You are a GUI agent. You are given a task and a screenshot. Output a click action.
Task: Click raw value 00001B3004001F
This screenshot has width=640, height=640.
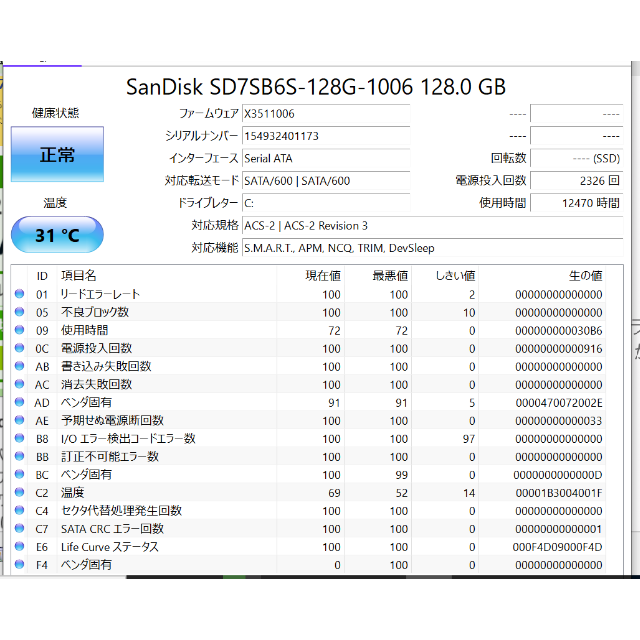559,493
